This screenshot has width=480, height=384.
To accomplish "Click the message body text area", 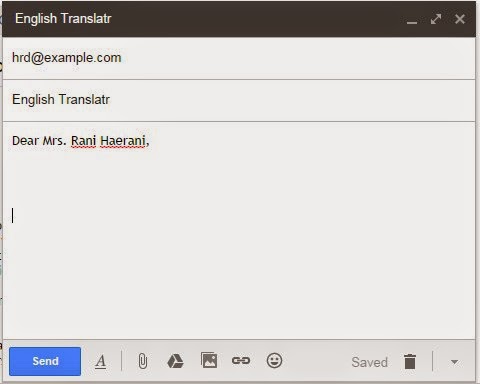I will pyautogui.click(x=239, y=231).
